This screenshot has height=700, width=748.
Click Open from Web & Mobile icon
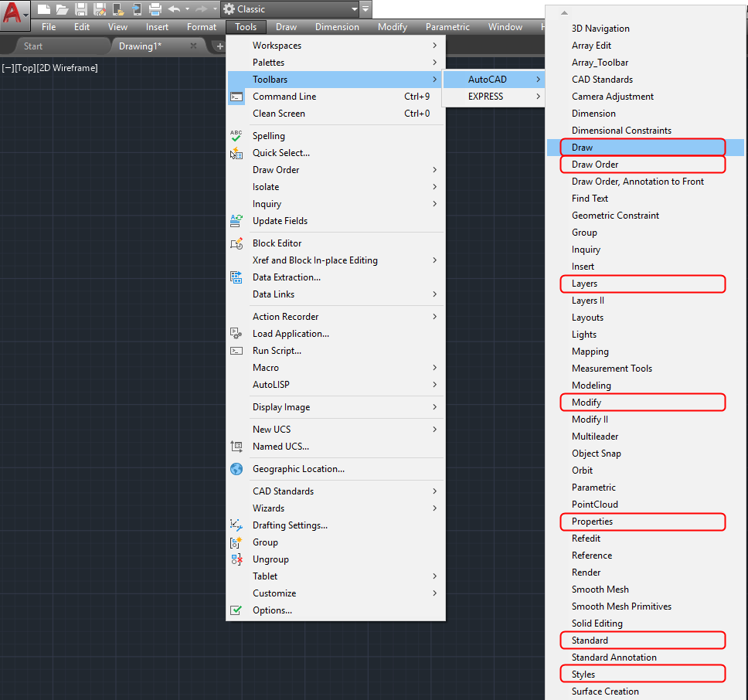click(x=117, y=8)
